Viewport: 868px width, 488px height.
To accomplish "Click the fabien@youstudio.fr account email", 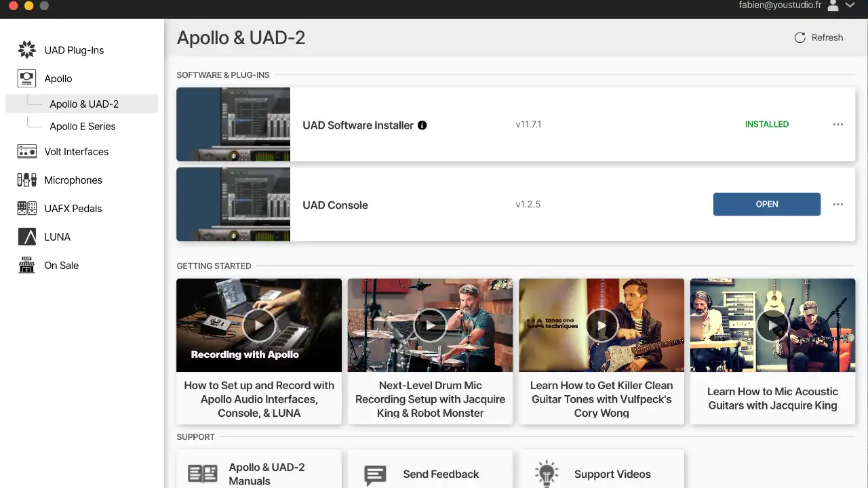I will click(x=780, y=5).
